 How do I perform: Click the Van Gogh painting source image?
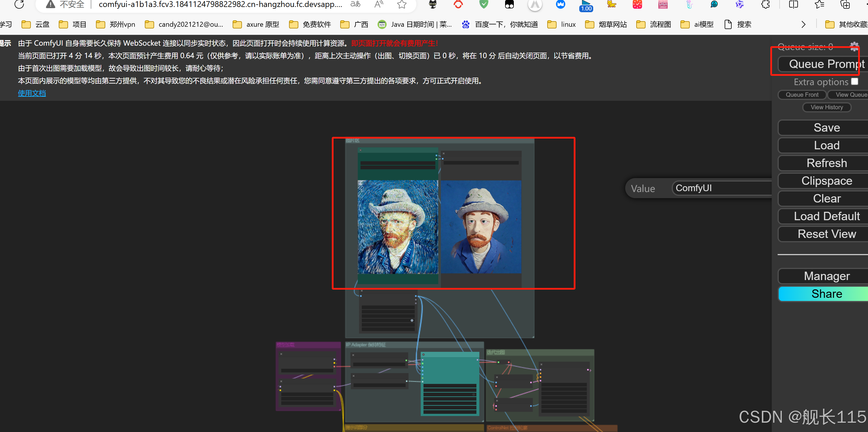(398, 227)
